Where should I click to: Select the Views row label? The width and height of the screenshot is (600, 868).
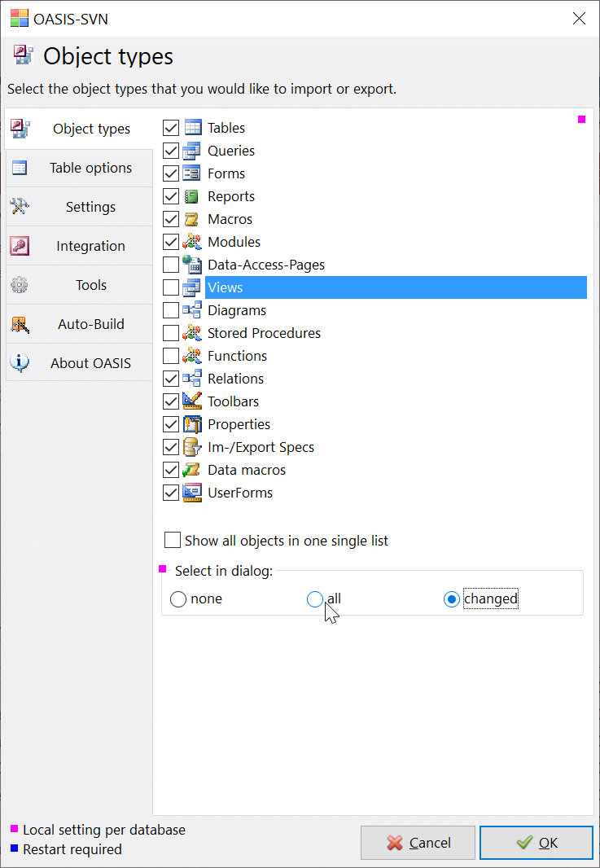click(226, 288)
